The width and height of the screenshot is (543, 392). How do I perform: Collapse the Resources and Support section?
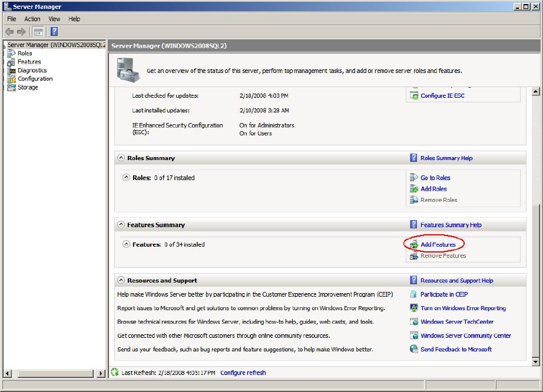coord(121,280)
